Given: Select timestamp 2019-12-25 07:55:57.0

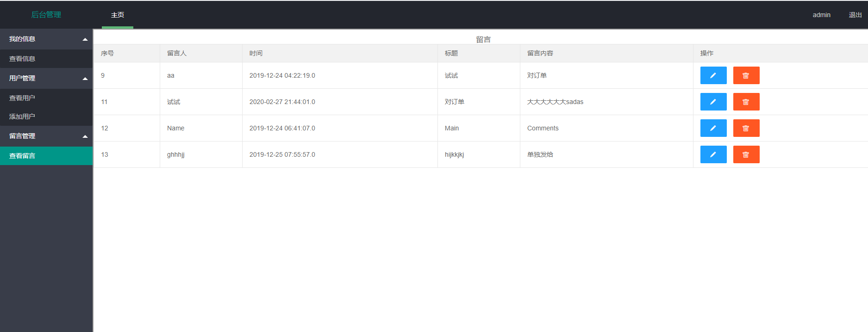Looking at the screenshot, I should pos(282,154).
